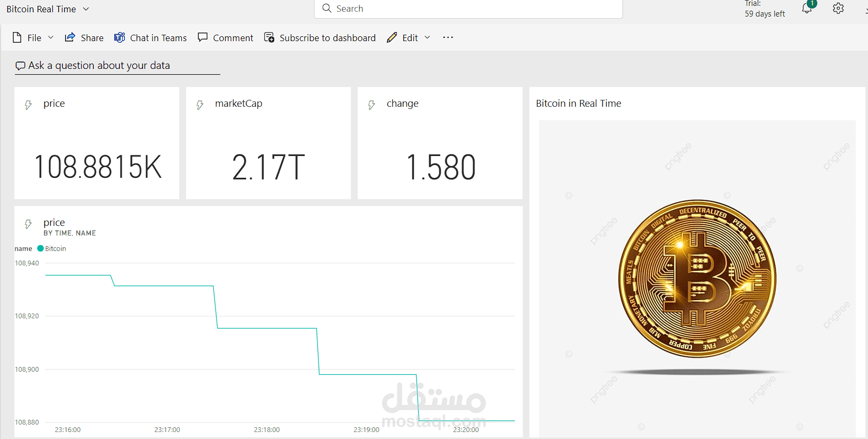Click the Bitcoin in Real Time tile title
Viewport: 868px width, 439px height.
click(x=579, y=103)
